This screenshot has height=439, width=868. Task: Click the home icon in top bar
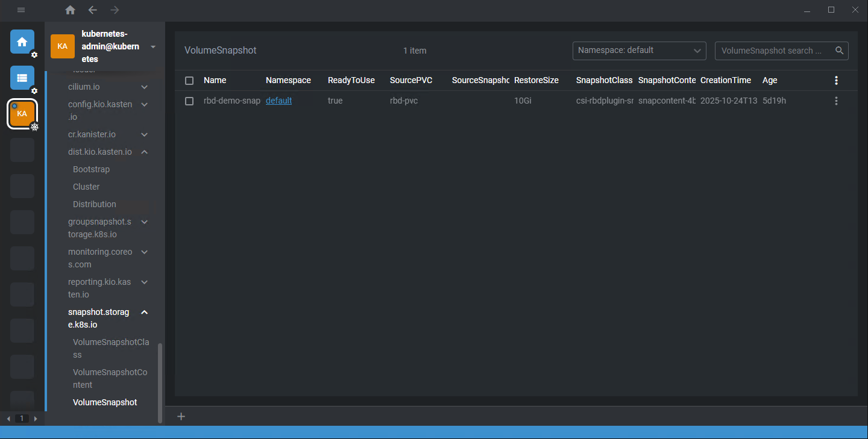pyautogui.click(x=71, y=10)
